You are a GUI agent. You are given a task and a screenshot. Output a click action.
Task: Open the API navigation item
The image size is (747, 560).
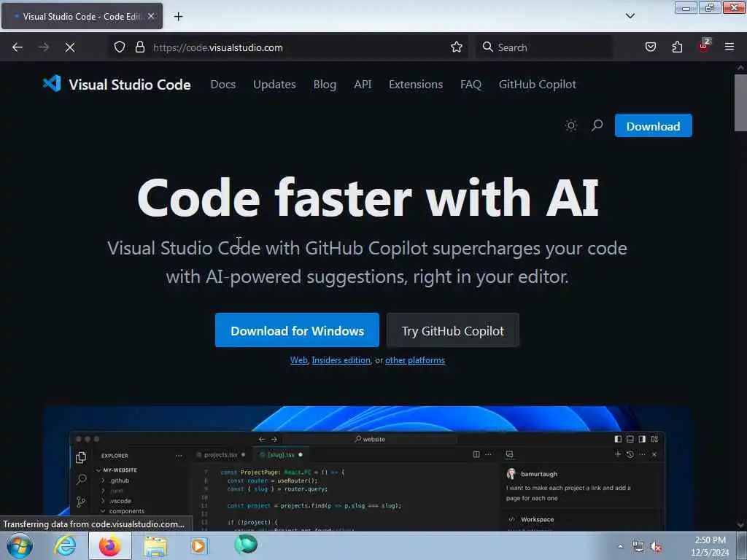click(363, 85)
